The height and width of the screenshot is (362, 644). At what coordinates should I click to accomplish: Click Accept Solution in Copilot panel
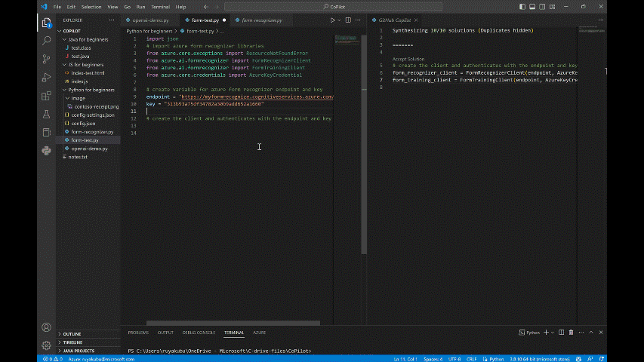click(x=408, y=59)
